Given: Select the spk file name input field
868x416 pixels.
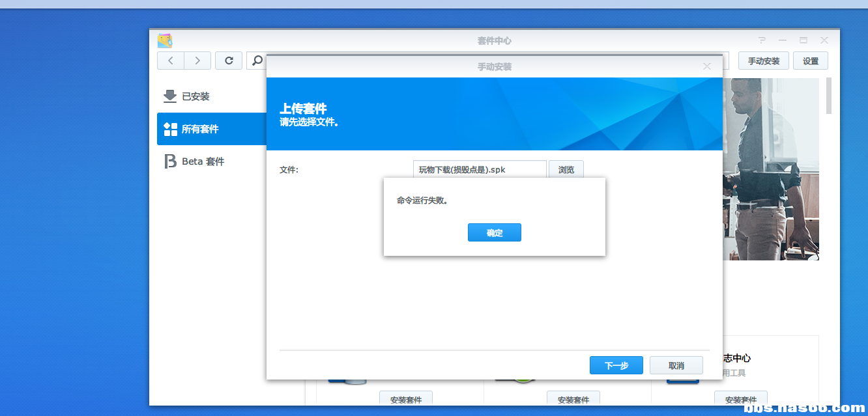Looking at the screenshot, I should click(x=479, y=169).
